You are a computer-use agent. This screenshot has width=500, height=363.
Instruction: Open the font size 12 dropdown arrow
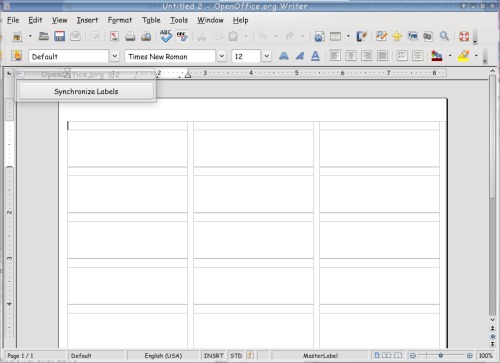pyautogui.click(x=266, y=56)
